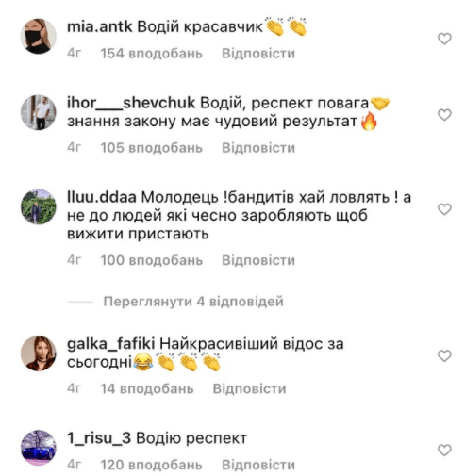Image resolution: width=465 pixels, height=476 pixels.
Task: Open 1_risu_3's avatar image
Action: (x=39, y=448)
